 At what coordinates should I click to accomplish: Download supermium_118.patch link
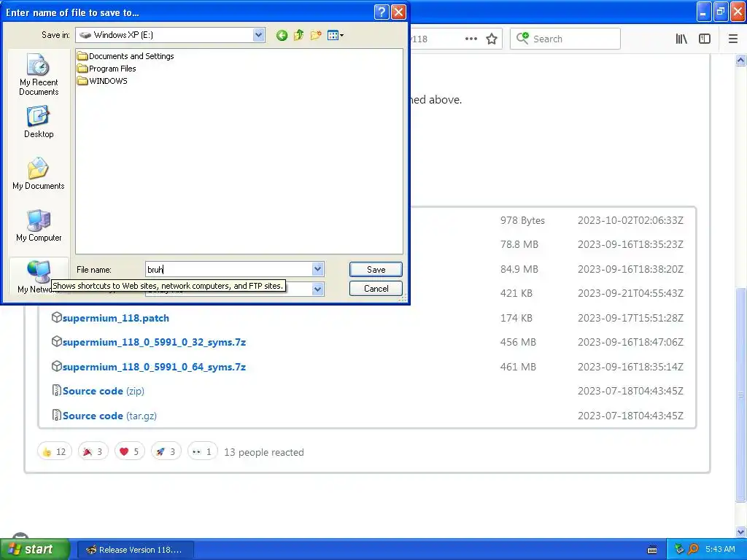[116, 318]
